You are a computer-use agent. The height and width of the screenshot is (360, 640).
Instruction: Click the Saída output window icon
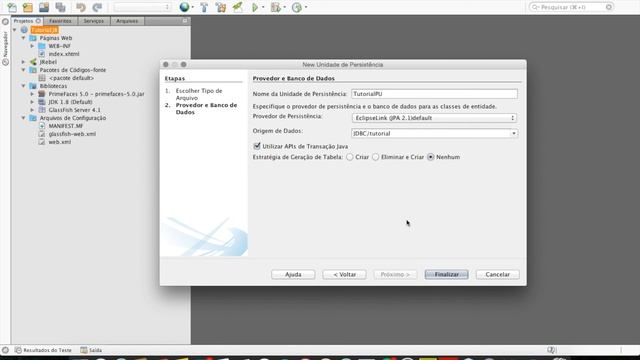84,350
